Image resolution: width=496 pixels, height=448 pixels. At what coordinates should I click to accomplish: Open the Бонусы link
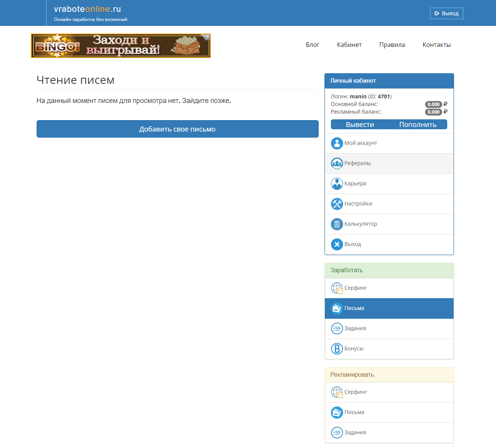pos(389,349)
